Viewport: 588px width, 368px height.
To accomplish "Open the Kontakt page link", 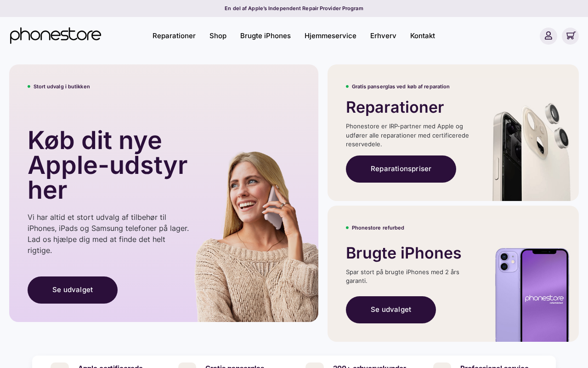I will pos(423,36).
